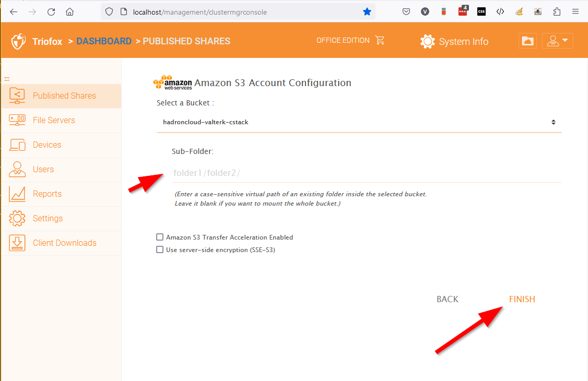
Task: Click the Devices sidebar icon
Action: point(17,145)
